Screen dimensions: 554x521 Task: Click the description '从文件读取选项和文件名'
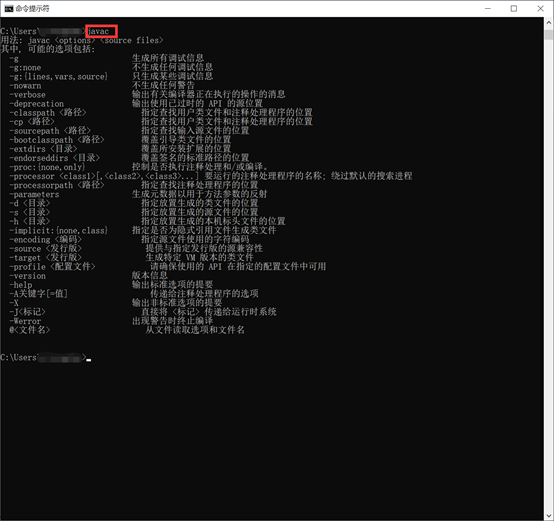click(x=195, y=330)
